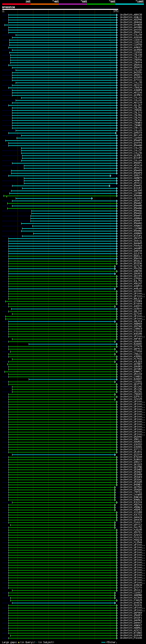Click the UniRef100_B5A4N6 label
The width and height of the screenshot is (146, 644).
tap(131, 208)
